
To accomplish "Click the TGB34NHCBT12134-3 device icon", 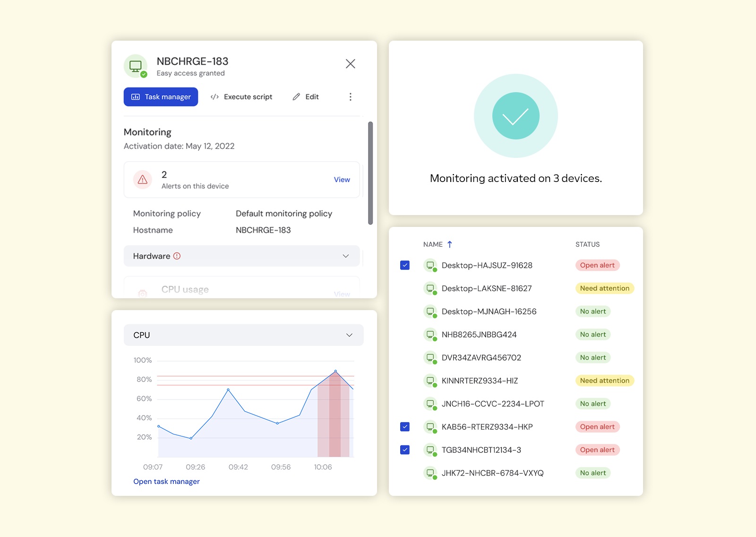I will tap(430, 450).
